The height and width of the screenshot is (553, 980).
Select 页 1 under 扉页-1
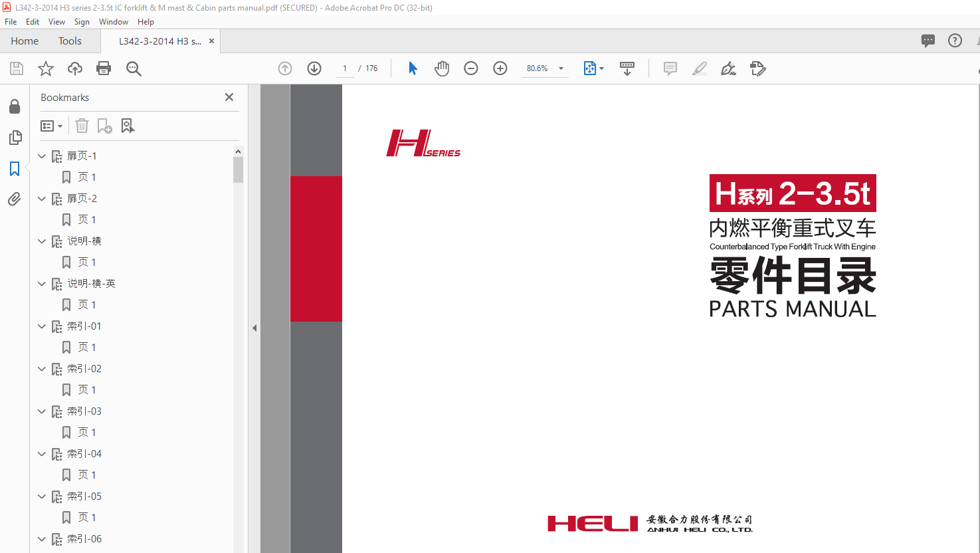pos(87,177)
